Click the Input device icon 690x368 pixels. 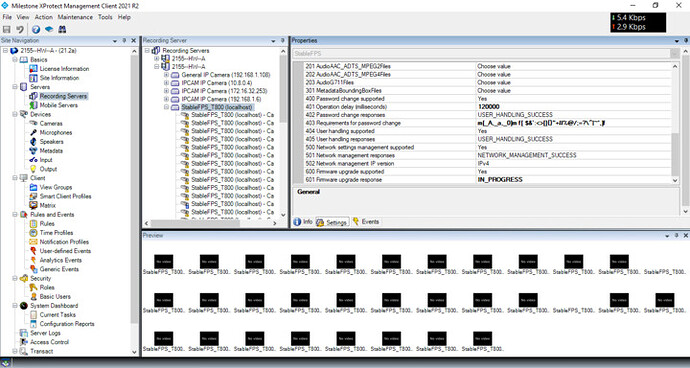(x=33, y=160)
